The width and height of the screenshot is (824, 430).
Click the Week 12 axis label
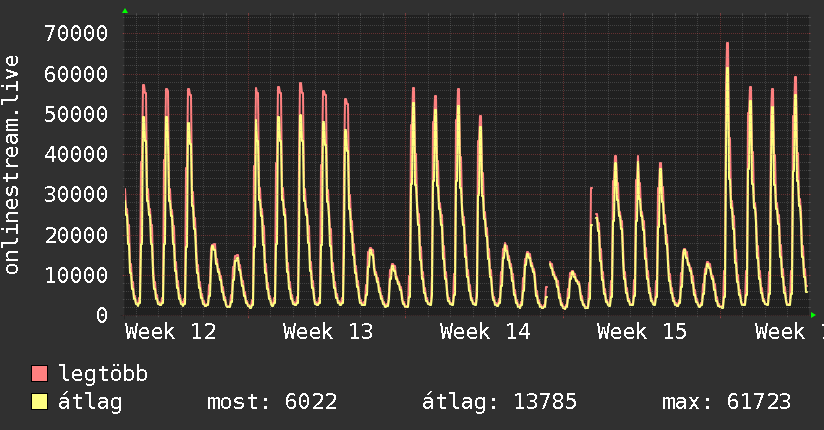[x=170, y=332]
